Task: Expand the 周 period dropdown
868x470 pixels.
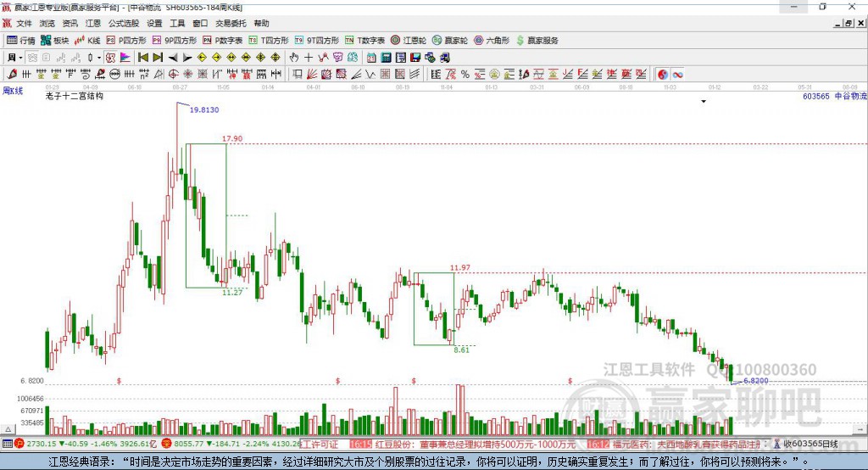Action: pos(20,58)
